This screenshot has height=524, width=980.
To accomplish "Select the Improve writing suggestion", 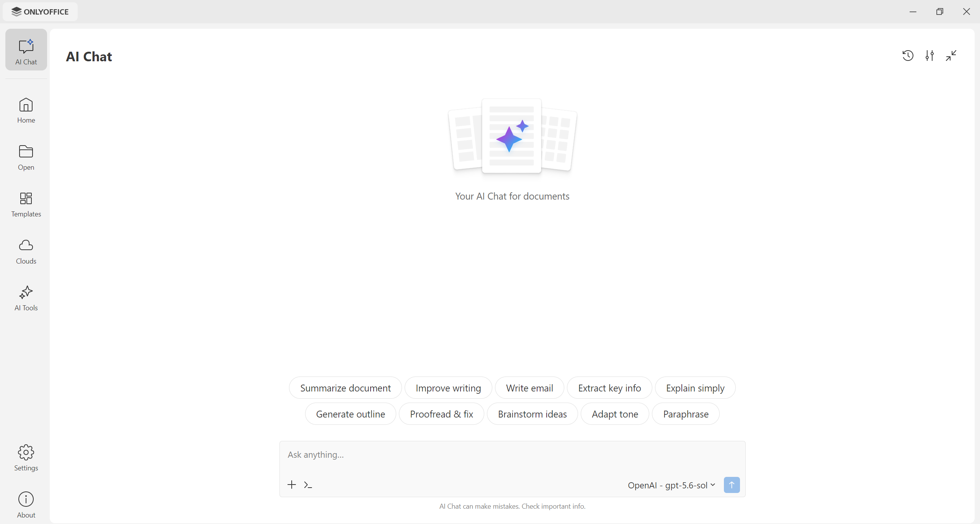I will click(448, 388).
